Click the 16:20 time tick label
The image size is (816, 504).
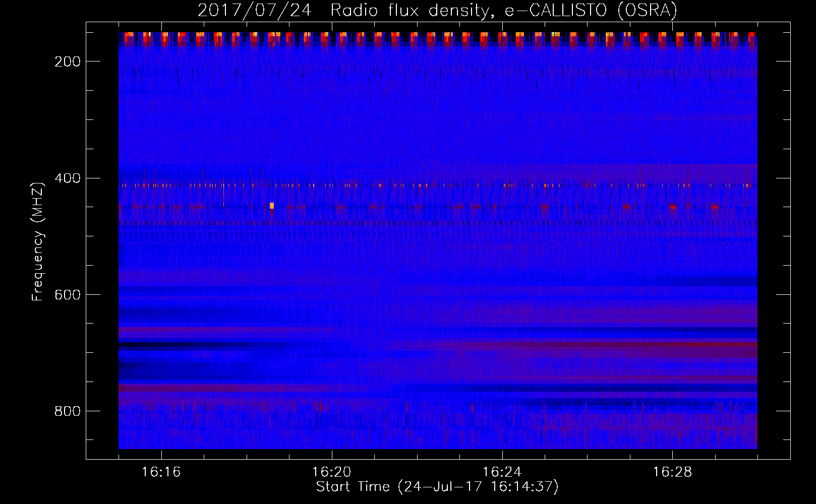point(331,472)
